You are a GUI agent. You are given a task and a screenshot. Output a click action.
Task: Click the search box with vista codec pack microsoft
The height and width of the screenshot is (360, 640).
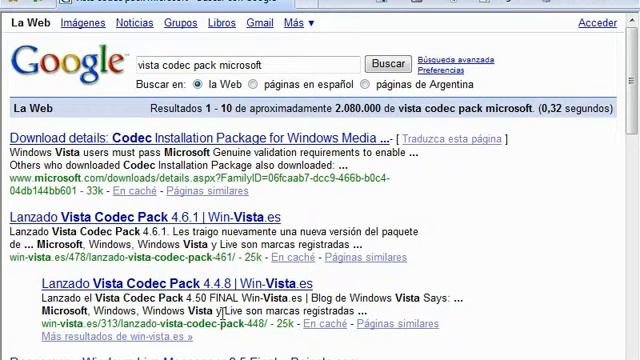[248, 65]
